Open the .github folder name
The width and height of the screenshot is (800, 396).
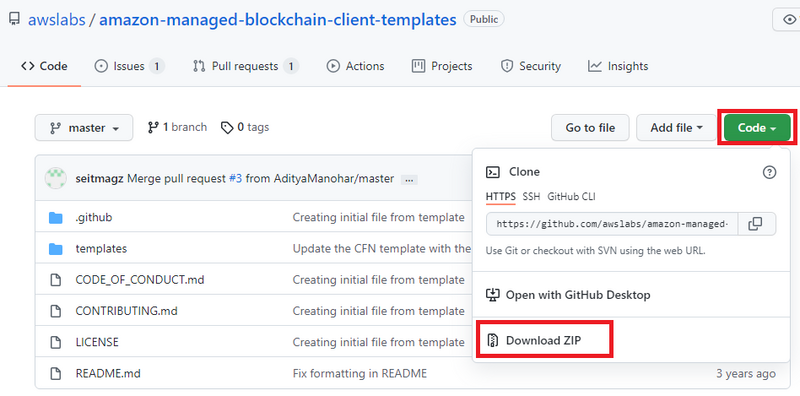pyautogui.click(x=94, y=217)
